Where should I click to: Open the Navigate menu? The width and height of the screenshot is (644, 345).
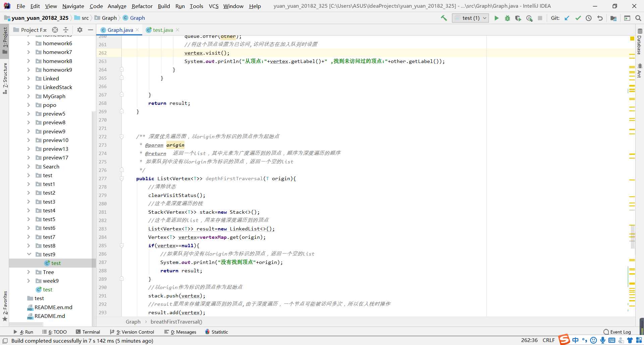pos(73,6)
